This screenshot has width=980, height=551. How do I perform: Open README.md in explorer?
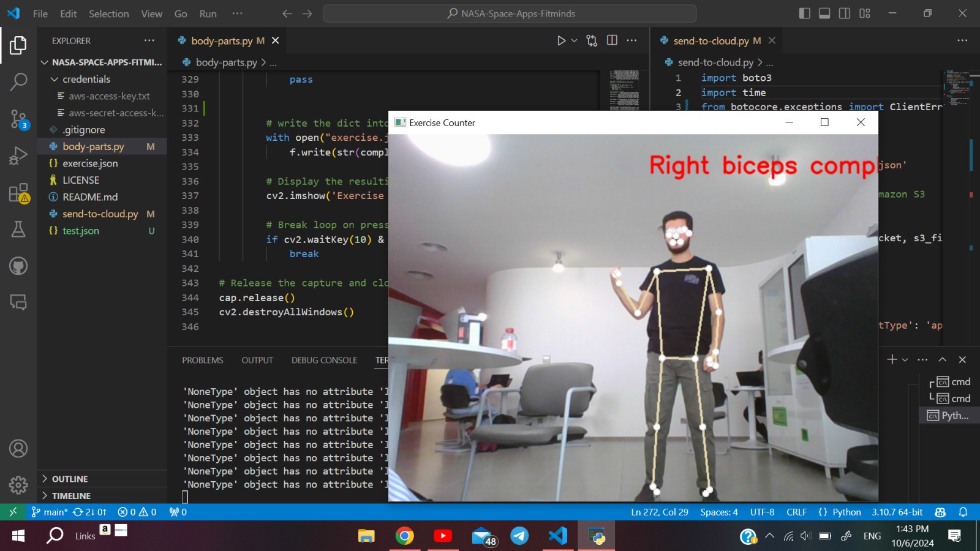coord(102,197)
